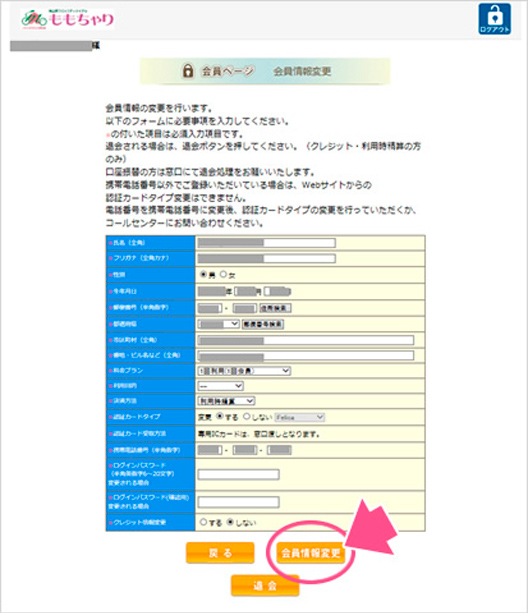This screenshot has height=613, width=528.
Task: Focus the birth year field
Action: (211, 291)
